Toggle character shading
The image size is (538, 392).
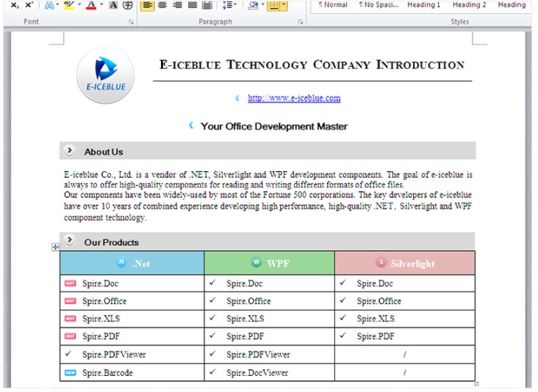[x=113, y=5]
